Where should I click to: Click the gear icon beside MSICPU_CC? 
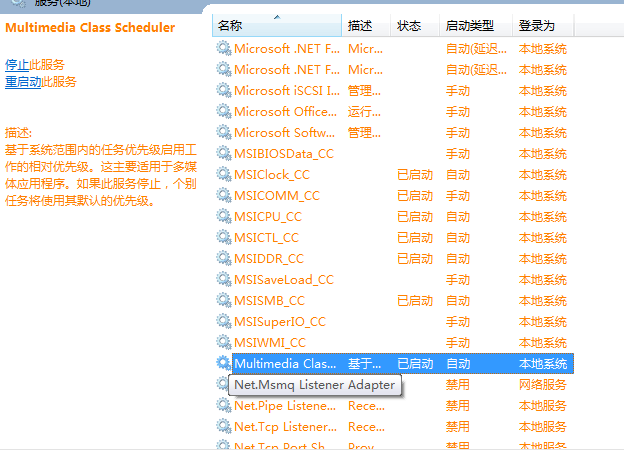224,217
